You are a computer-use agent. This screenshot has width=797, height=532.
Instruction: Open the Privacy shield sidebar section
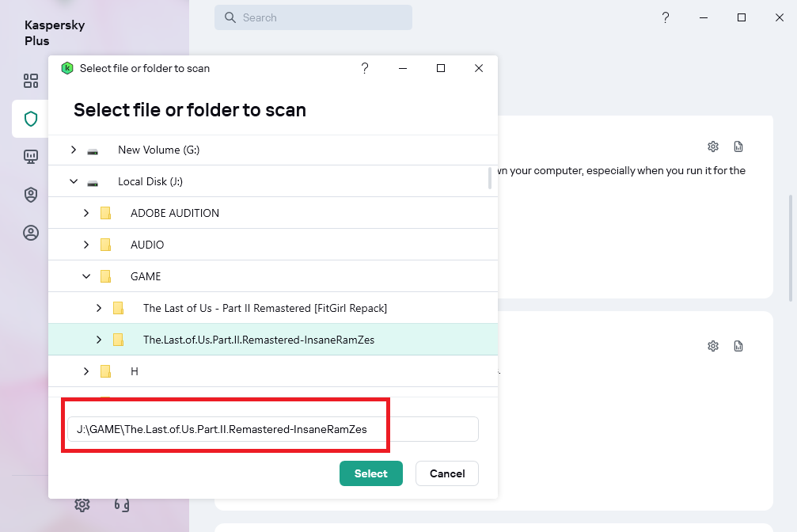pyautogui.click(x=31, y=195)
